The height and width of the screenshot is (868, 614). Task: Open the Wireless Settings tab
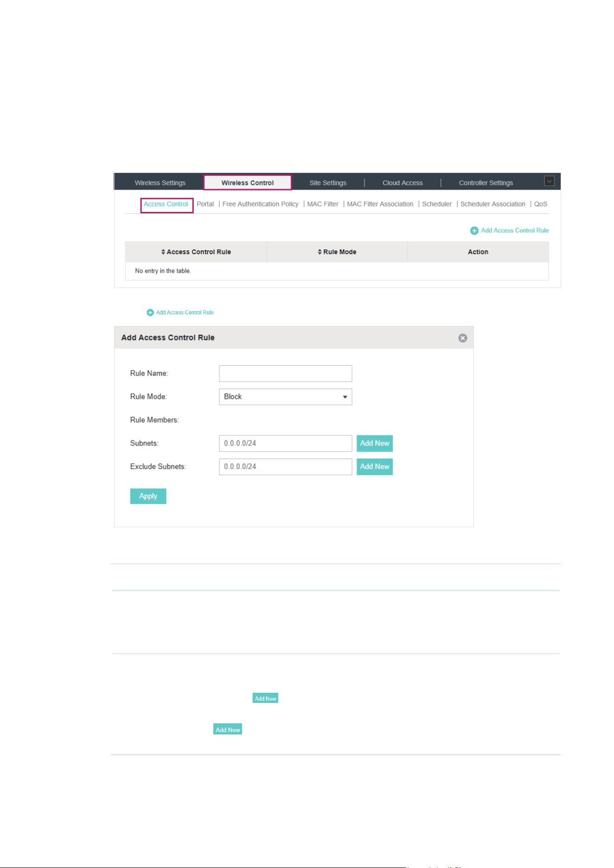coord(160,183)
